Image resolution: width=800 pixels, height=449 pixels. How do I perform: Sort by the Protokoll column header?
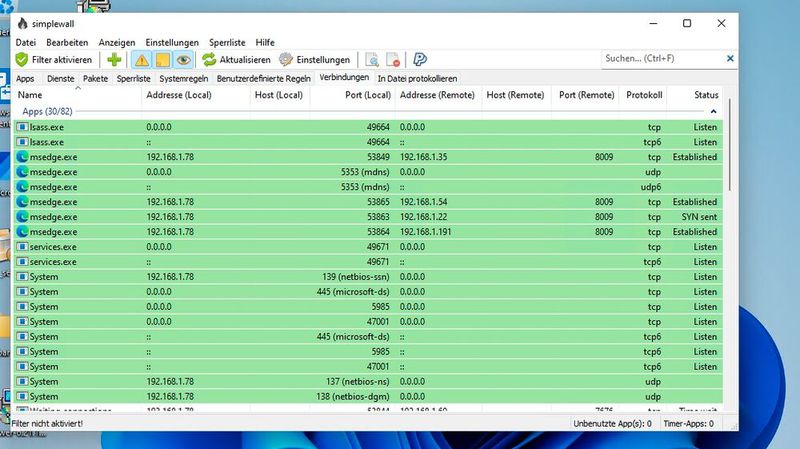click(x=644, y=95)
